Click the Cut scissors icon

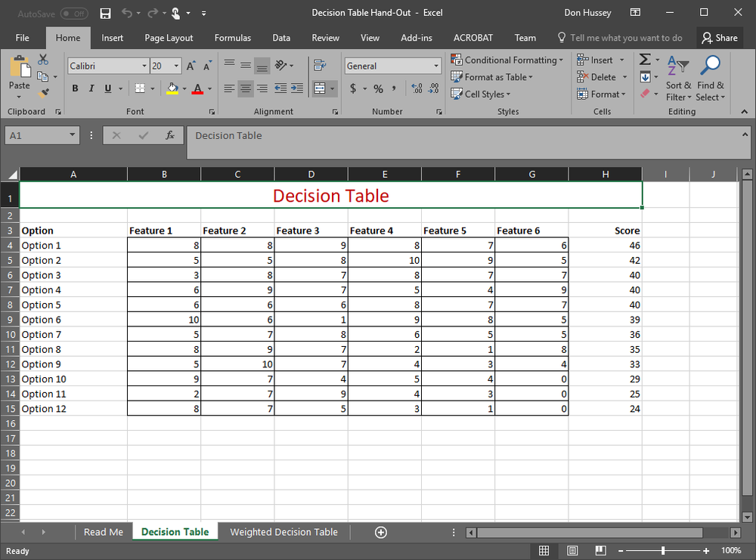tap(43, 59)
